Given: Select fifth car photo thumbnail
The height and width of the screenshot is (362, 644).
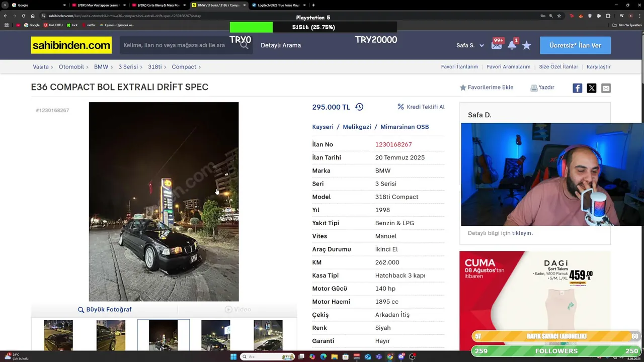Looking at the screenshot, I should click(268, 335).
